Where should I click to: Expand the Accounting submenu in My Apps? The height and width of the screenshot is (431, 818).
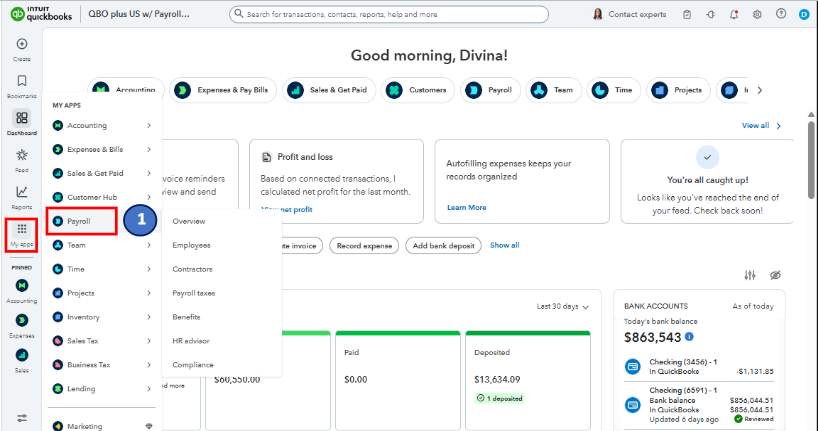tap(101, 125)
